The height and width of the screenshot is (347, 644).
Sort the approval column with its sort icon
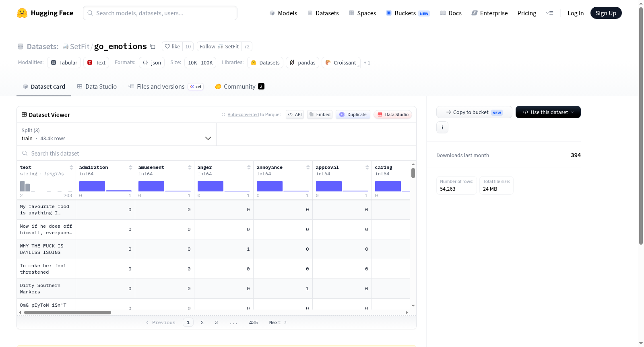(367, 167)
